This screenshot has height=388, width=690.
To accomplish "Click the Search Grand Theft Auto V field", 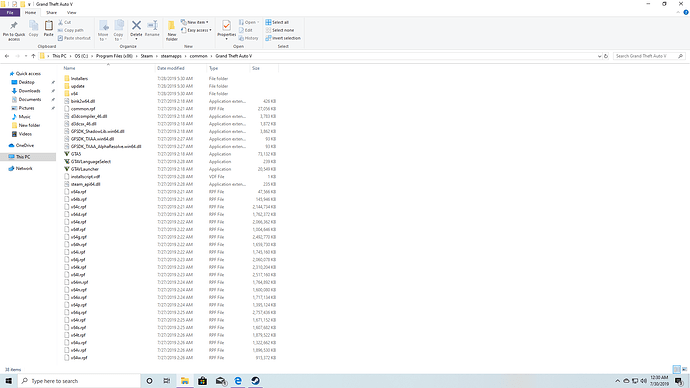I will point(649,56).
